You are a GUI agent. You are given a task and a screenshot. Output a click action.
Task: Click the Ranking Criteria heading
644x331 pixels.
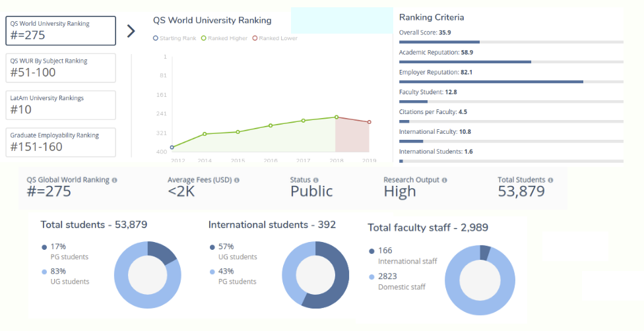[x=432, y=17]
